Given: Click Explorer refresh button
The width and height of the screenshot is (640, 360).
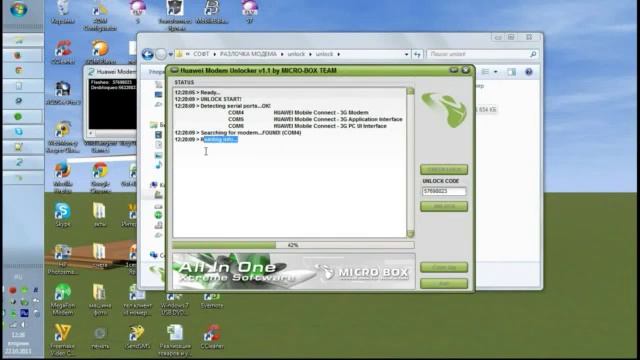Looking at the screenshot, I should pos(417,54).
